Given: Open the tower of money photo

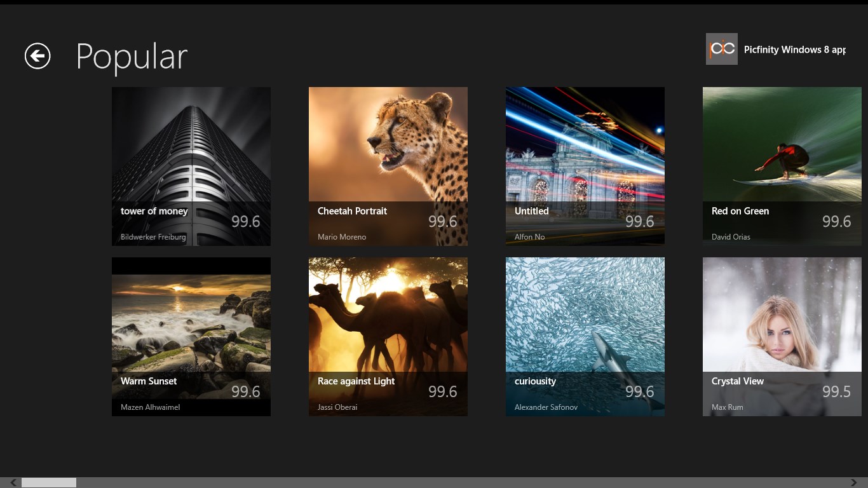Looking at the screenshot, I should click(191, 166).
